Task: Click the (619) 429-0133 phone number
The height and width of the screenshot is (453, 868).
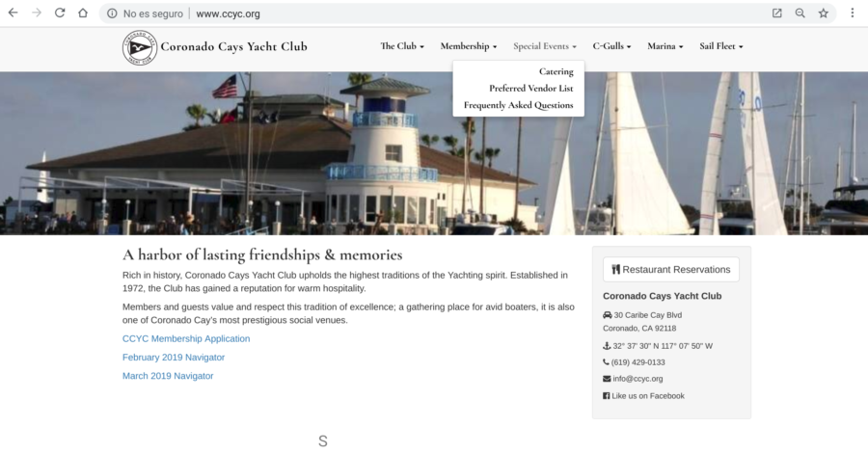Action: point(638,362)
